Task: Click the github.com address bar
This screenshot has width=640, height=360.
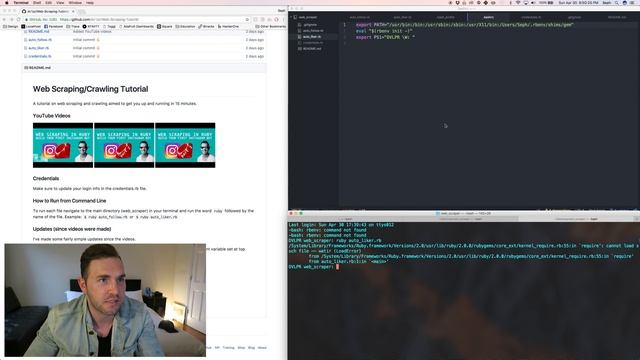Action: (135, 19)
